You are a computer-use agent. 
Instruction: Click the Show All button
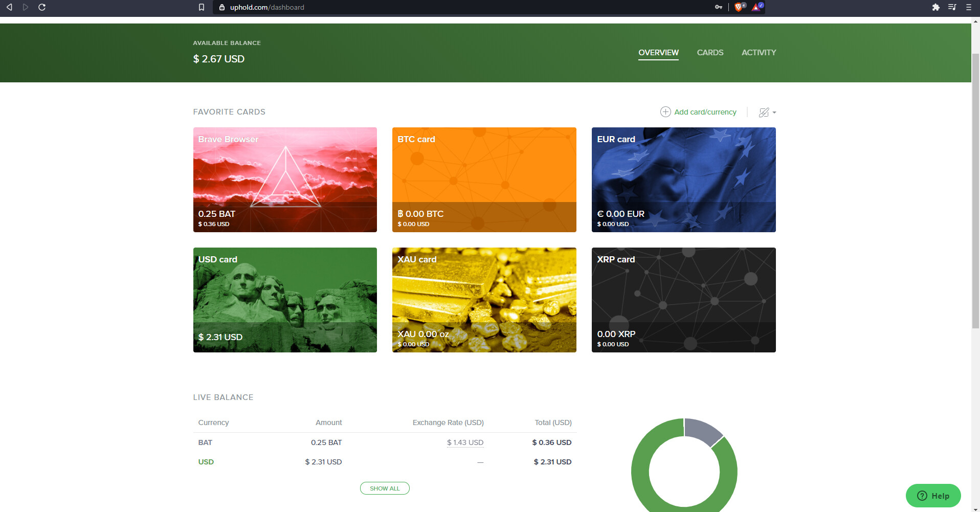click(x=385, y=488)
